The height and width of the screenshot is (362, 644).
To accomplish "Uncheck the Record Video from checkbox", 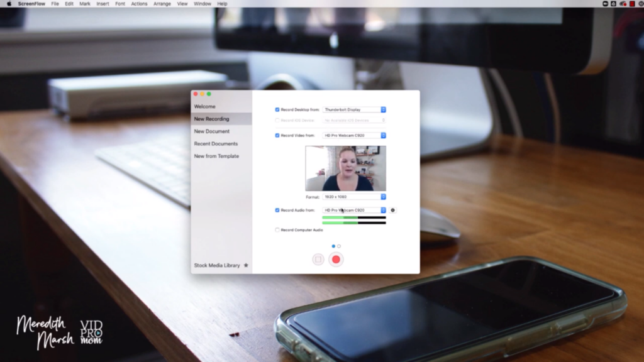I will pyautogui.click(x=277, y=136).
